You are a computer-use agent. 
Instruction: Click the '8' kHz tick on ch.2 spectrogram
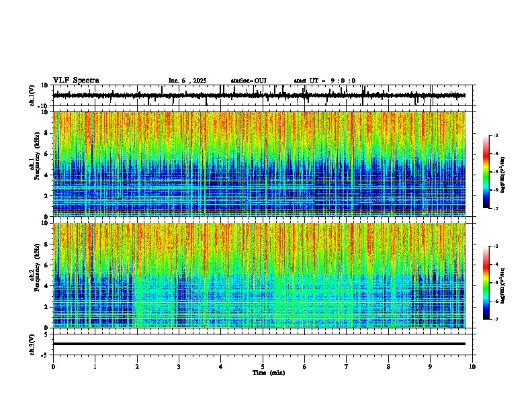click(47, 244)
